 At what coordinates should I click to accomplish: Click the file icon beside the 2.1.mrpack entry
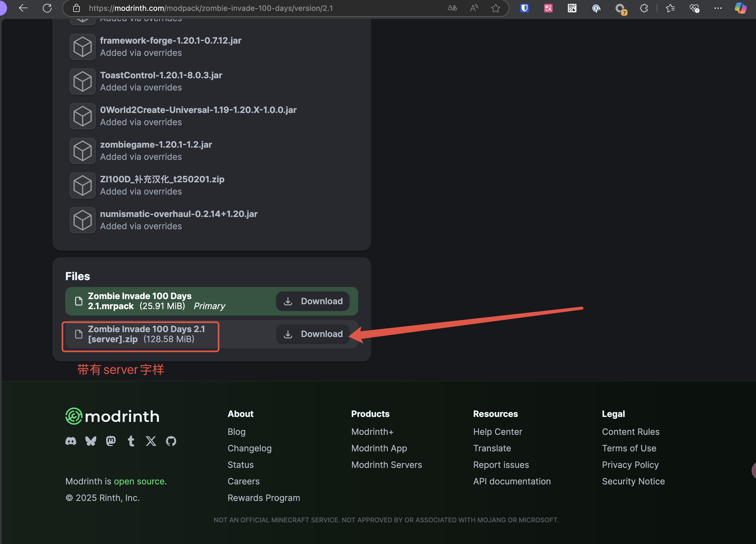pyautogui.click(x=78, y=301)
